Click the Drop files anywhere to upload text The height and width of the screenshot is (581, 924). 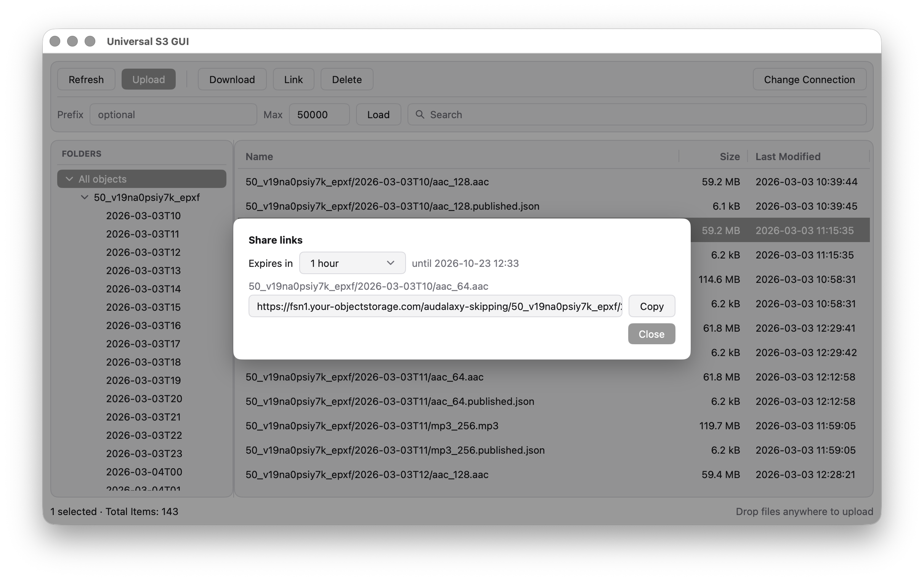coord(804,512)
